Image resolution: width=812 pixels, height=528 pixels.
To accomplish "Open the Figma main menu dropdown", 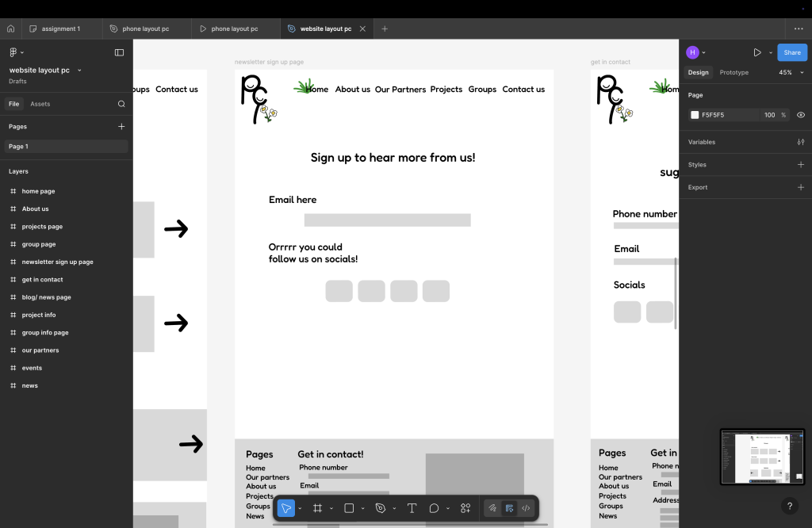I will click(16, 52).
